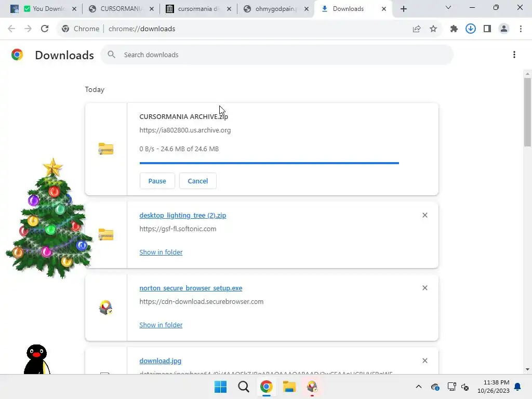Click the scrollbar down arrow
Screen dimensions: 532x399
[527, 369]
